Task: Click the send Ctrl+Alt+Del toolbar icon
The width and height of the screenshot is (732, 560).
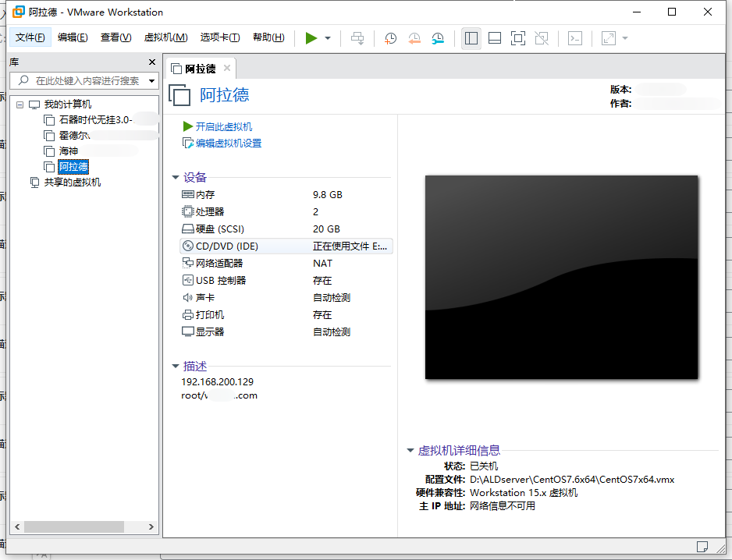Action: (357, 38)
